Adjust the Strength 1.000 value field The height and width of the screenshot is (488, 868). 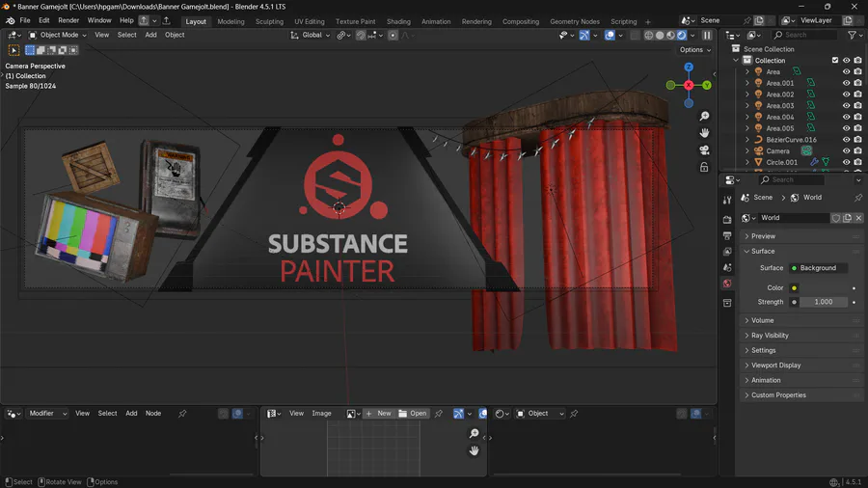click(824, 302)
